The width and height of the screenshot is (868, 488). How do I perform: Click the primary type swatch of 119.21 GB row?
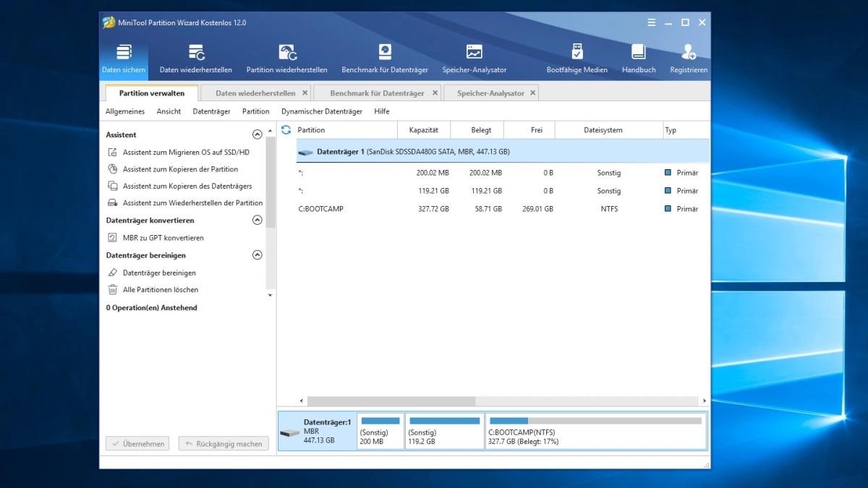668,191
